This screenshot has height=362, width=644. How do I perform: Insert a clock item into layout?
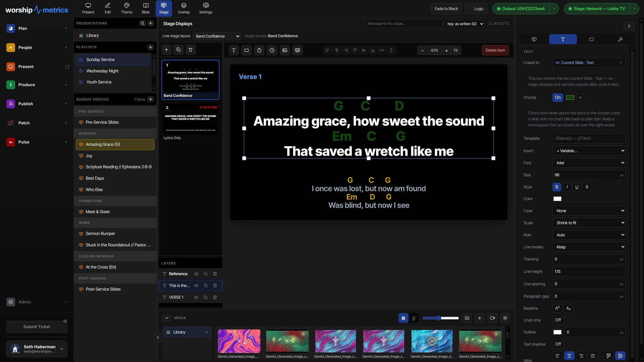coord(272,50)
